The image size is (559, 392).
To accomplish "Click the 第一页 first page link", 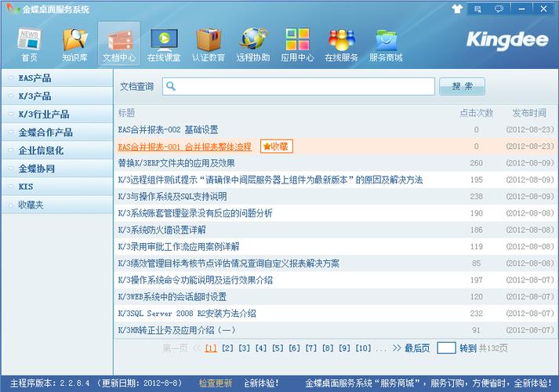I will tap(175, 348).
